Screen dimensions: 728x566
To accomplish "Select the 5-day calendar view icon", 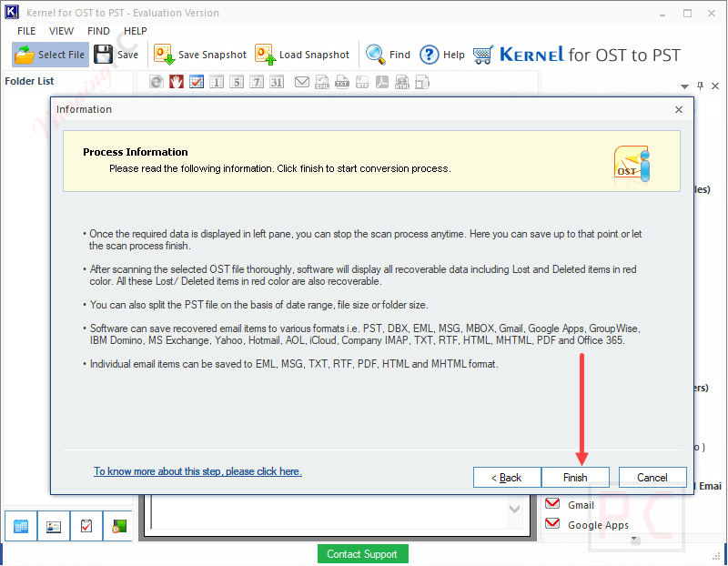I will 237,82.
